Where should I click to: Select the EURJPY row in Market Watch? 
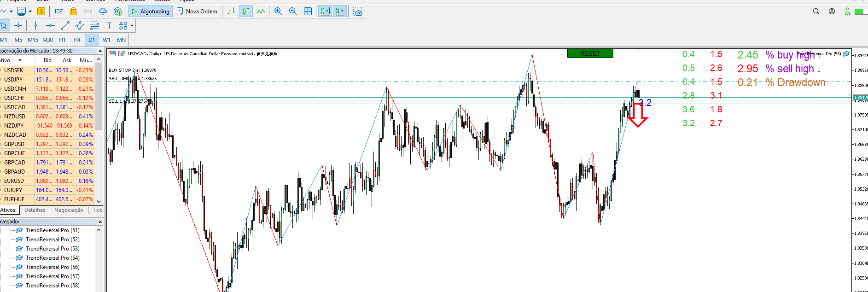[47, 190]
